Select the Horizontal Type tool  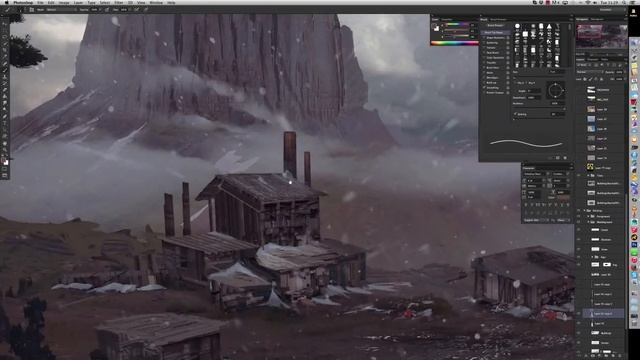pyautogui.click(x=5, y=123)
